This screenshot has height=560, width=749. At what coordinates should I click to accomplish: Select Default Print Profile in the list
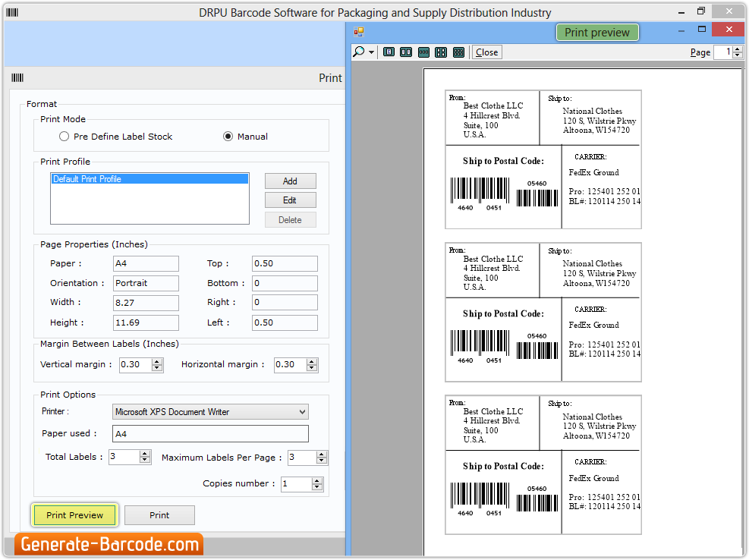point(149,179)
